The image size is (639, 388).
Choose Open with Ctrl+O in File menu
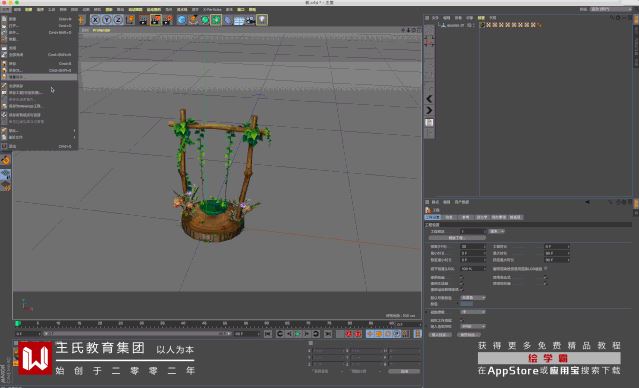point(39,26)
